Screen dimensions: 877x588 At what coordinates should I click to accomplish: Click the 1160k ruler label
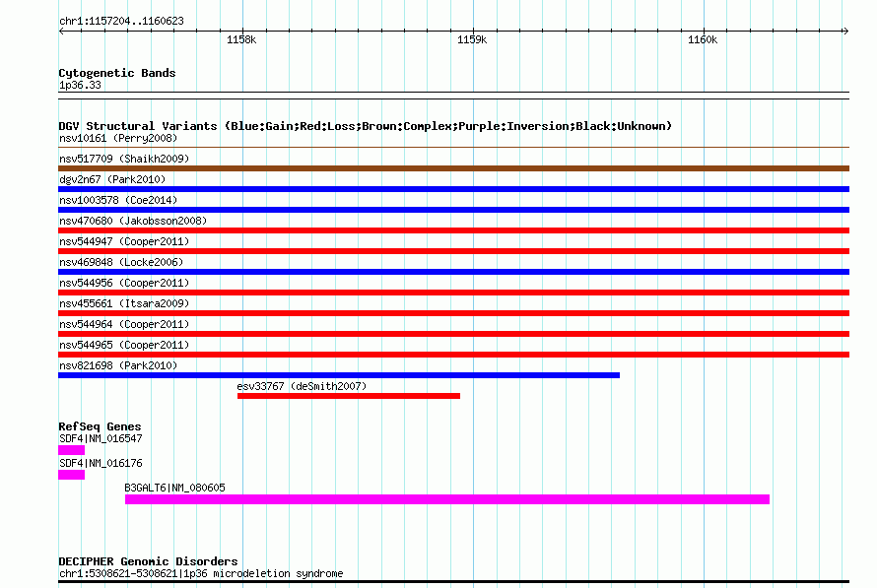(703, 39)
